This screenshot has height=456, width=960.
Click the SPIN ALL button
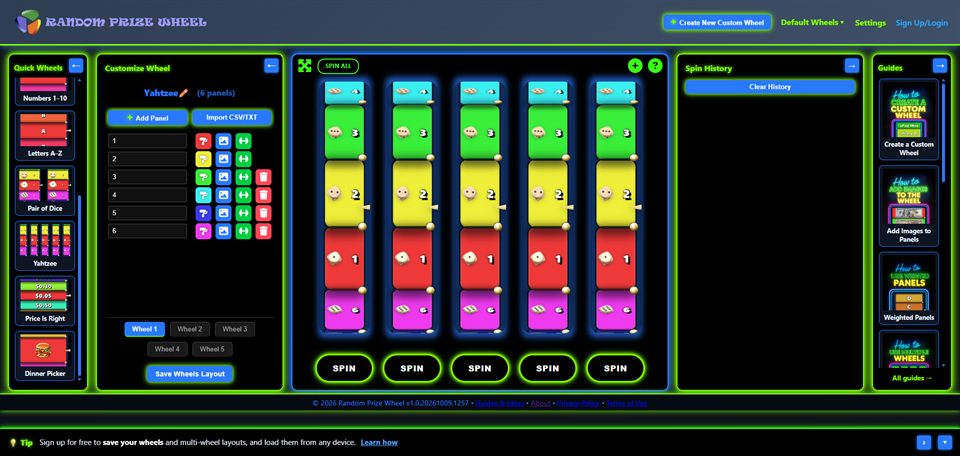click(x=338, y=66)
